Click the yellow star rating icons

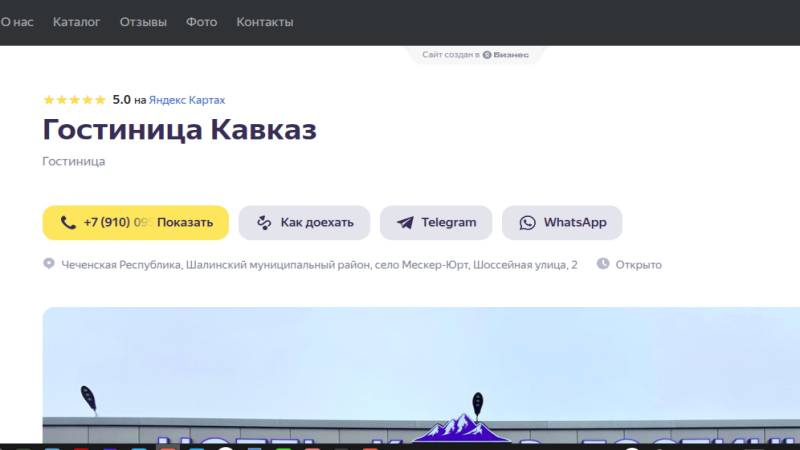point(74,100)
